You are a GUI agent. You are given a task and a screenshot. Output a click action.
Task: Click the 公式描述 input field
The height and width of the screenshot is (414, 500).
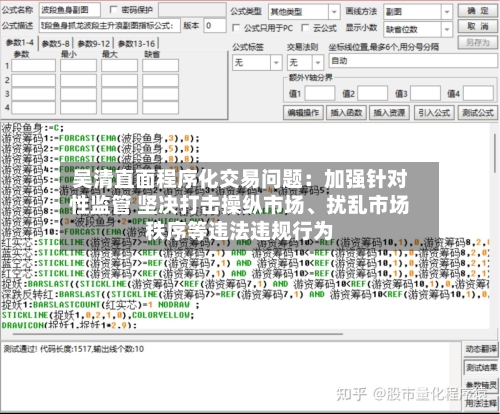click(110, 26)
